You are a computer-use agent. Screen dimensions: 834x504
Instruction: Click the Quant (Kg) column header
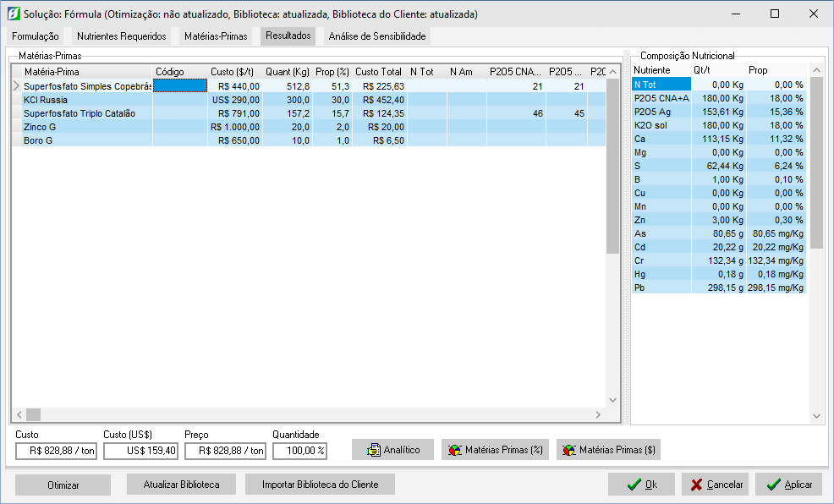288,72
